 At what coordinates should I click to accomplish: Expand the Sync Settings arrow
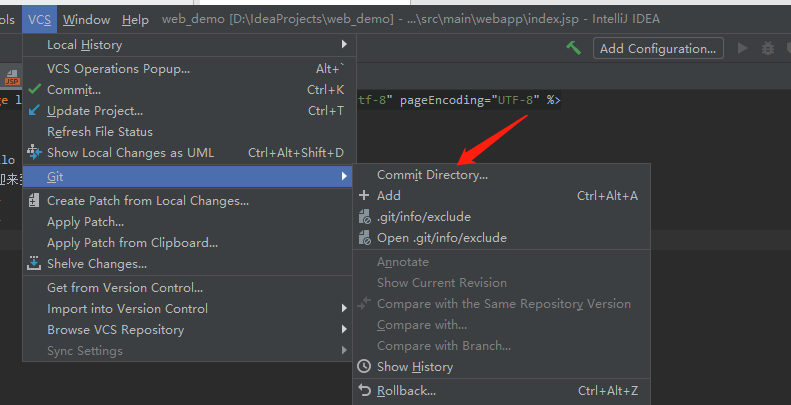pos(344,350)
